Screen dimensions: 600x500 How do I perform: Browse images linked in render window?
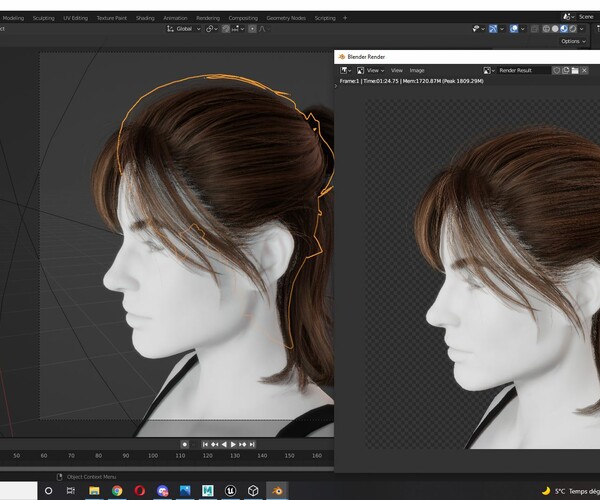point(489,70)
